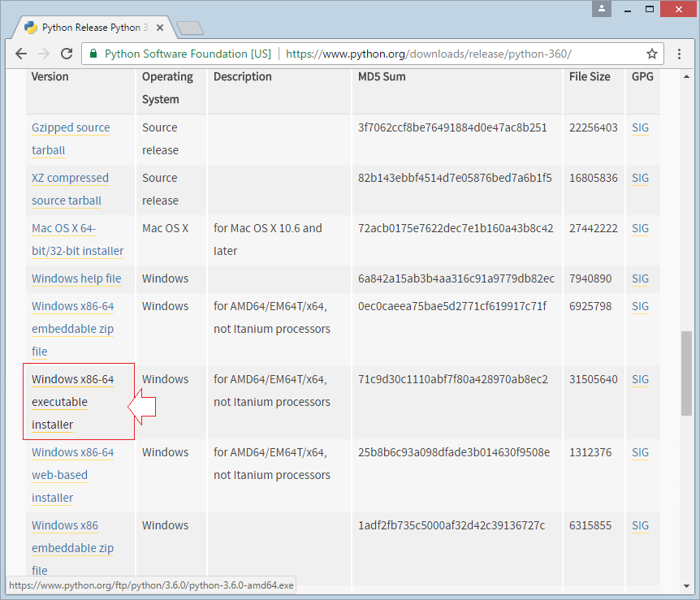700x600 pixels.
Task: Download the Mac OS X 64-bit/32-bit installer
Action: click(78, 240)
